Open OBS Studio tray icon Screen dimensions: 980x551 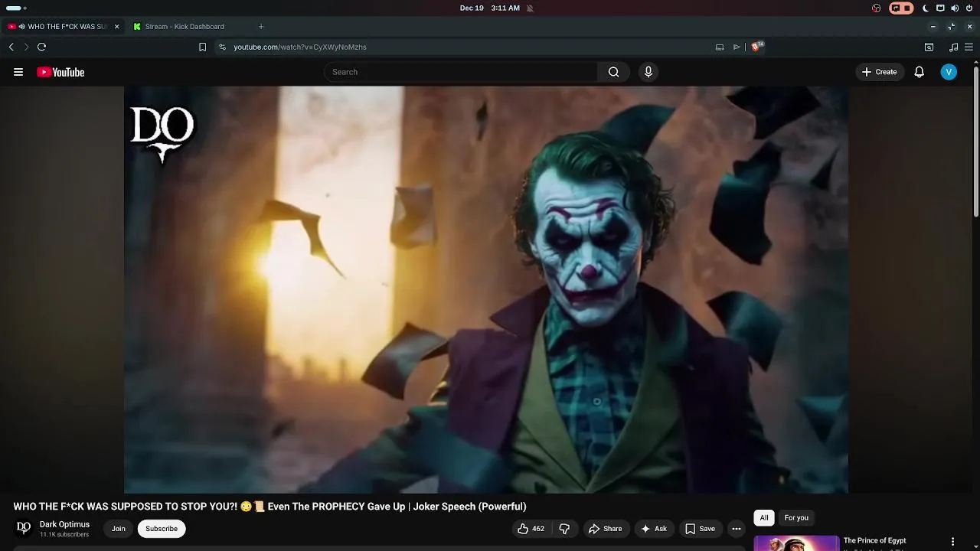point(876,8)
